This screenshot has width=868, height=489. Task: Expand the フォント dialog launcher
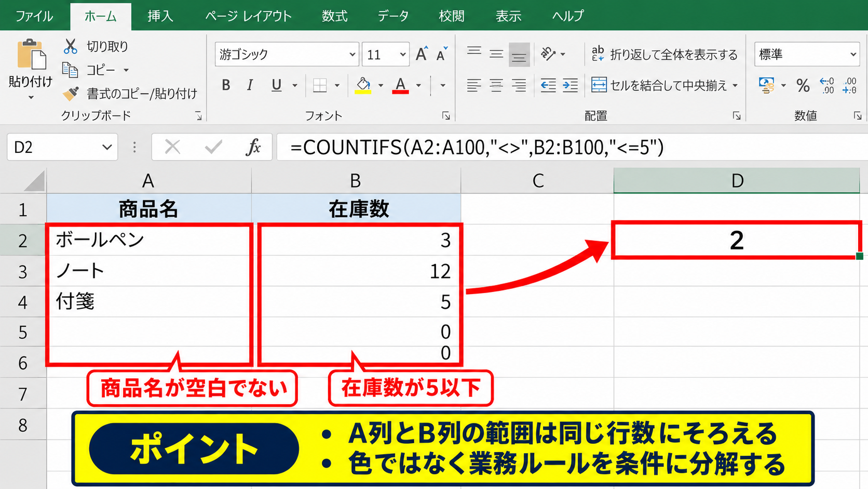point(446,116)
